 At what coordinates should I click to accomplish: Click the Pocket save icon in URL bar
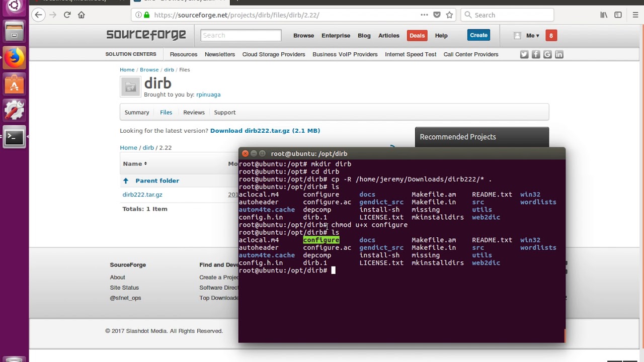[x=437, y=15]
